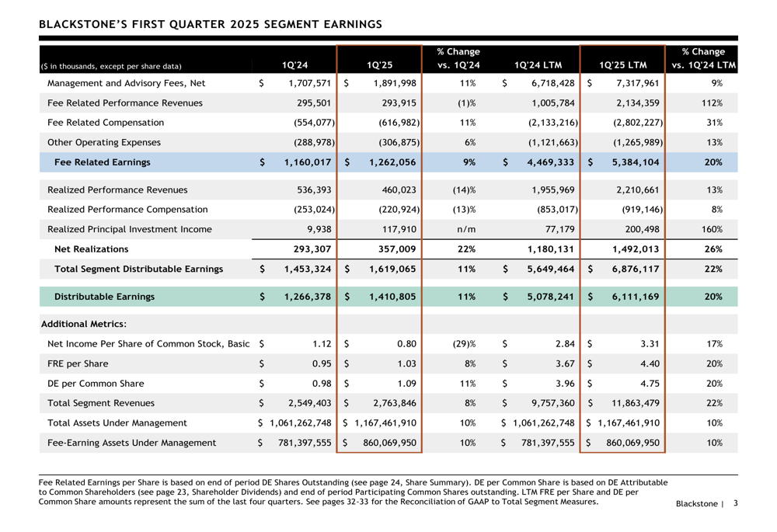
Task: Click the "Fee Related Compensation" row label
Action: (106, 123)
